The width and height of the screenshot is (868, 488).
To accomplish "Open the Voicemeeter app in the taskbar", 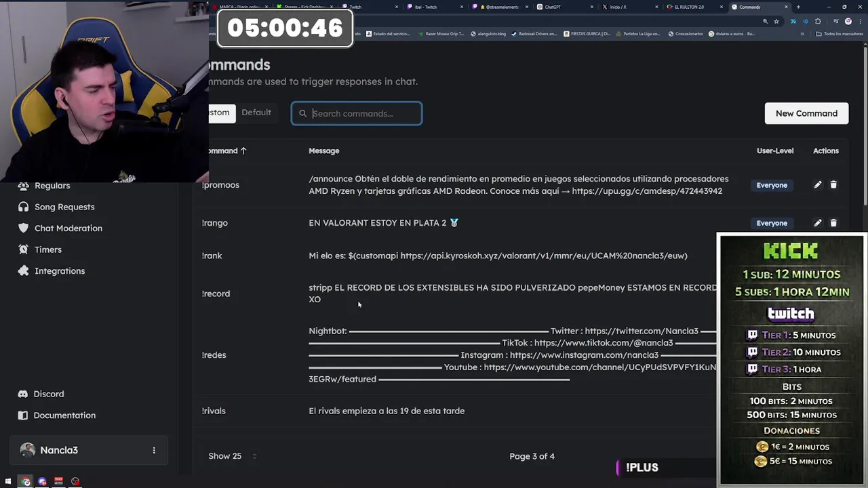I will click(x=59, y=482).
